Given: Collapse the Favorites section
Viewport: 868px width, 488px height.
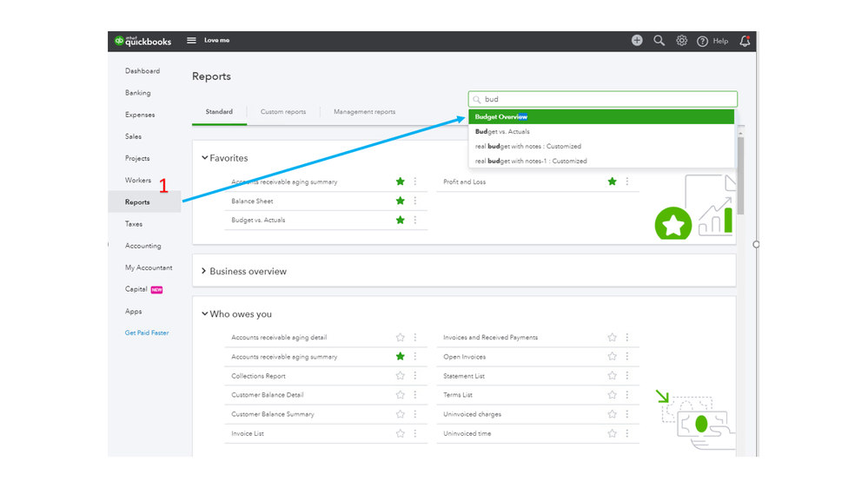Looking at the screenshot, I should coord(205,158).
